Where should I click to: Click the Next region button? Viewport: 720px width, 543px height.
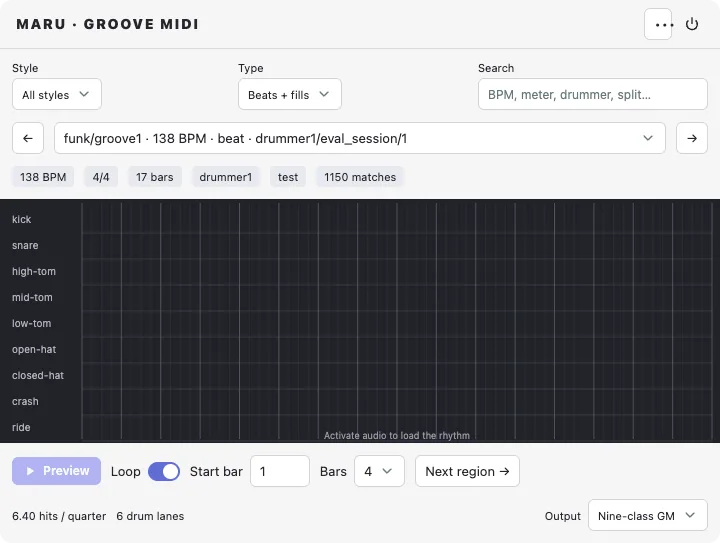(x=467, y=471)
